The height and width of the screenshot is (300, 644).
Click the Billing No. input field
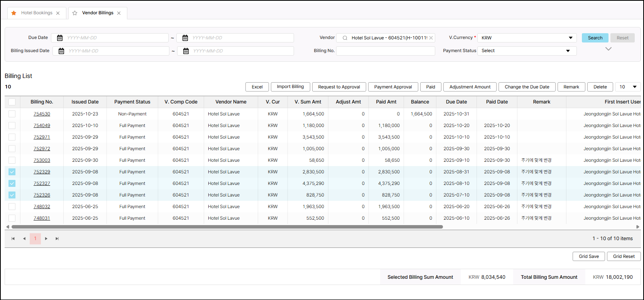coord(385,51)
